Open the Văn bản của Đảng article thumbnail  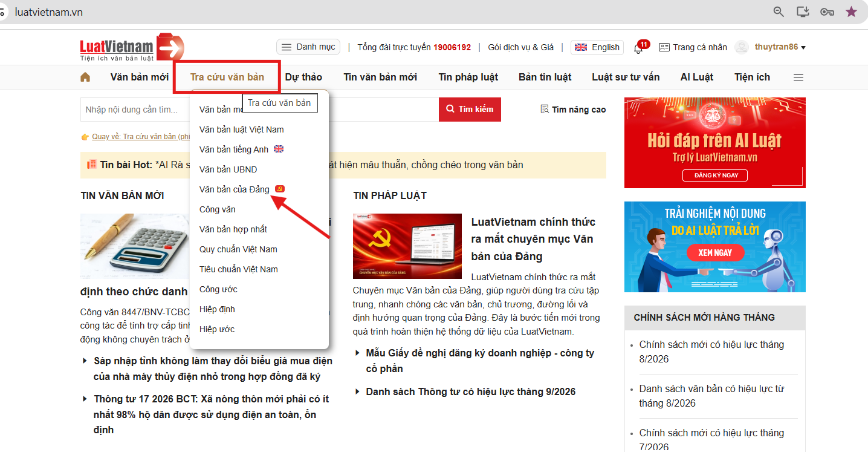pos(407,246)
